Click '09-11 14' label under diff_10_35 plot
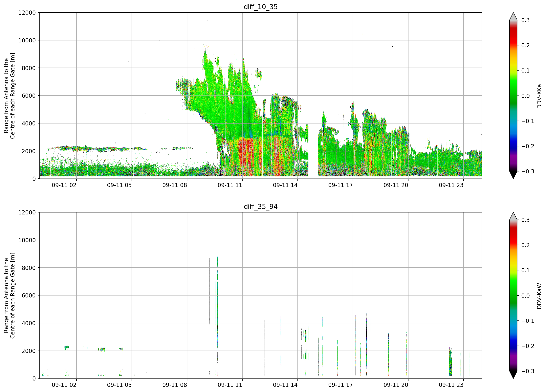This screenshot has width=546, height=392. [x=285, y=185]
